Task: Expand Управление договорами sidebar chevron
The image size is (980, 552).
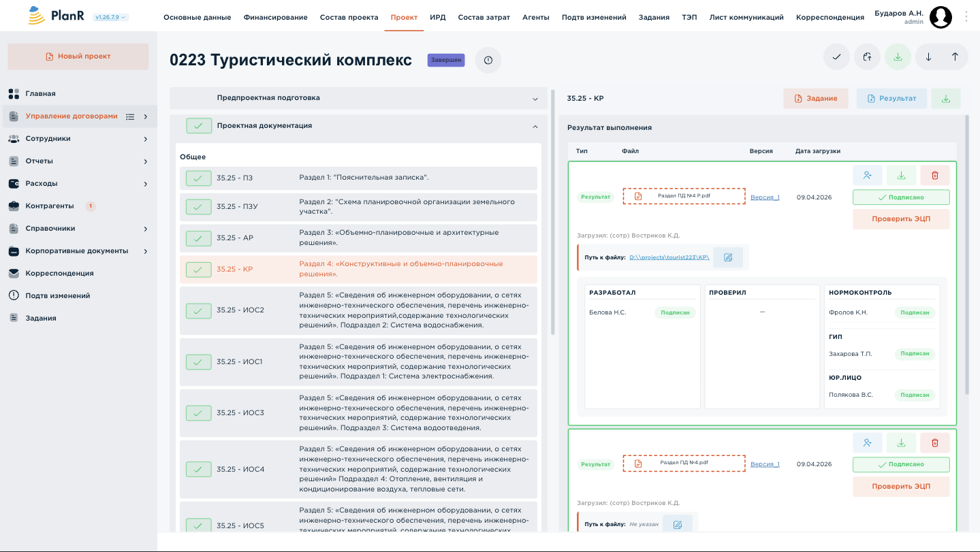Action: point(146,116)
